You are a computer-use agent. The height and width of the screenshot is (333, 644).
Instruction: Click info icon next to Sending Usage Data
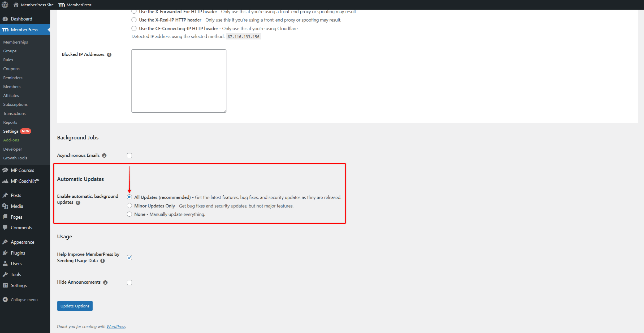[x=103, y=261]
